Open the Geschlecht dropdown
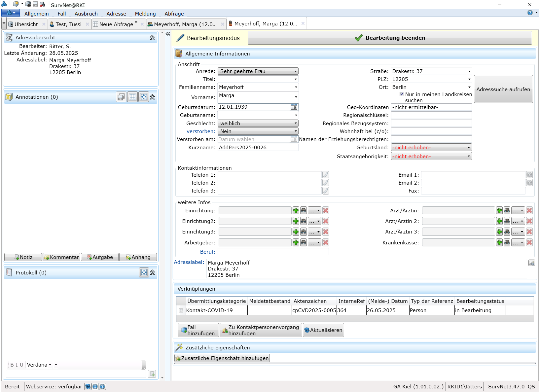Viewport: 540px width, 392px height. 258,124
